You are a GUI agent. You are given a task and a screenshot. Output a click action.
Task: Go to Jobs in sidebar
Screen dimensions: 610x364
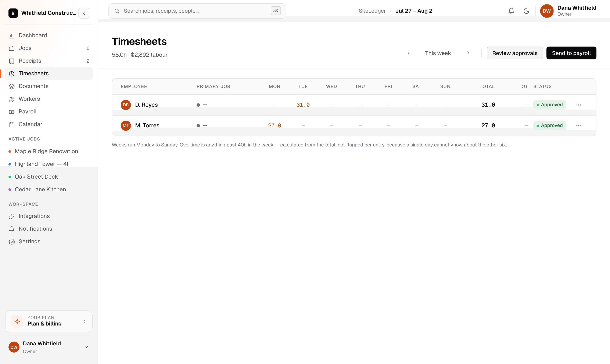(49, 48)
